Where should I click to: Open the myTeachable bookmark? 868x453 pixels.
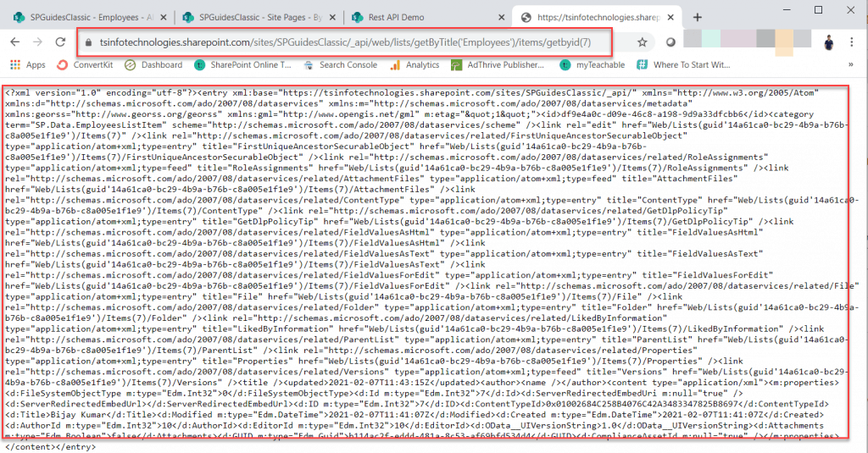[593, 64]
